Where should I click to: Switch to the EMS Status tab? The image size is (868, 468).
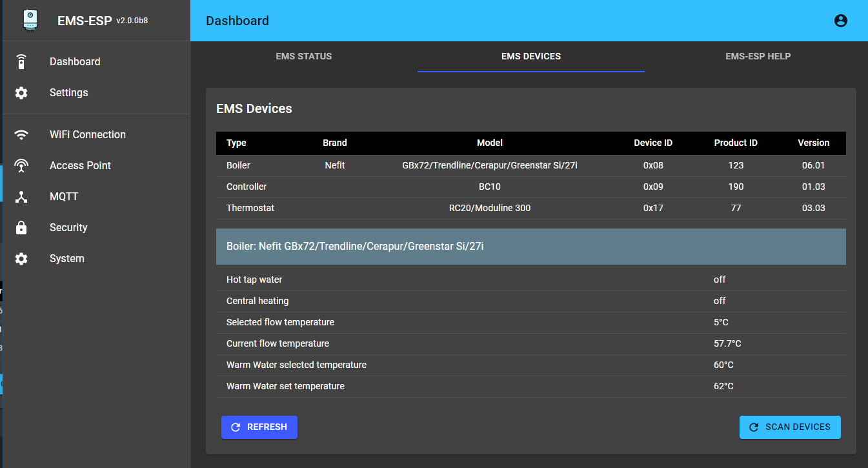tap(303, 56)
